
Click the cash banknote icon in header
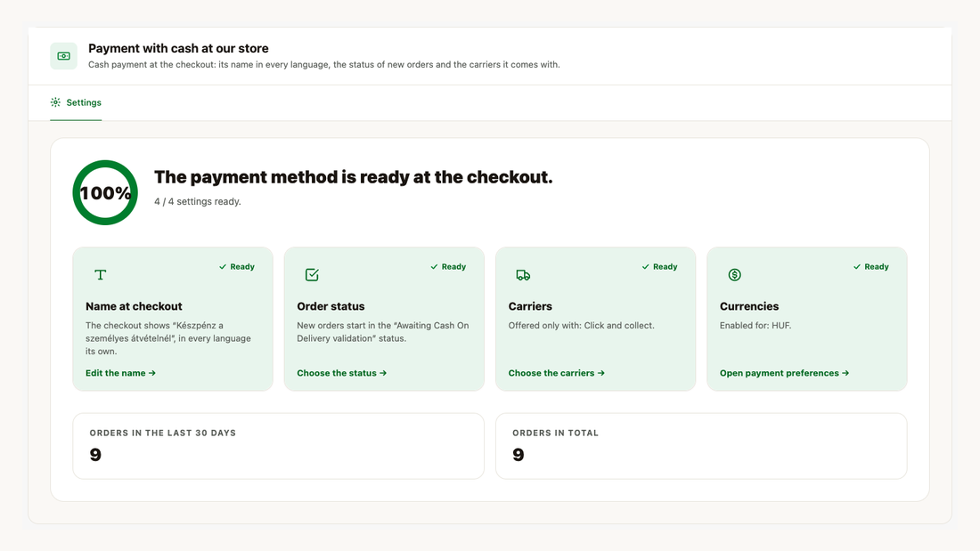click(64, 56)
